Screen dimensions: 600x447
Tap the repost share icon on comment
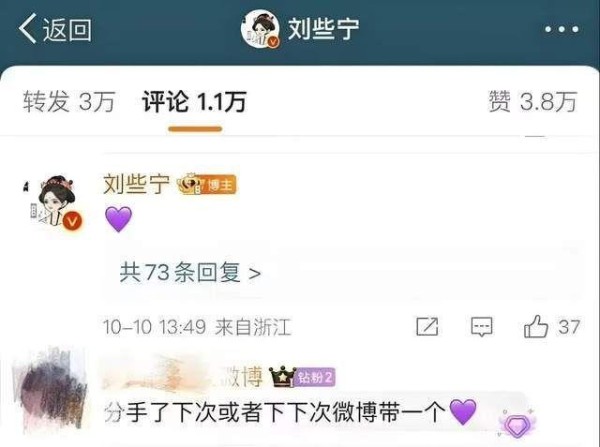[427, 327]
